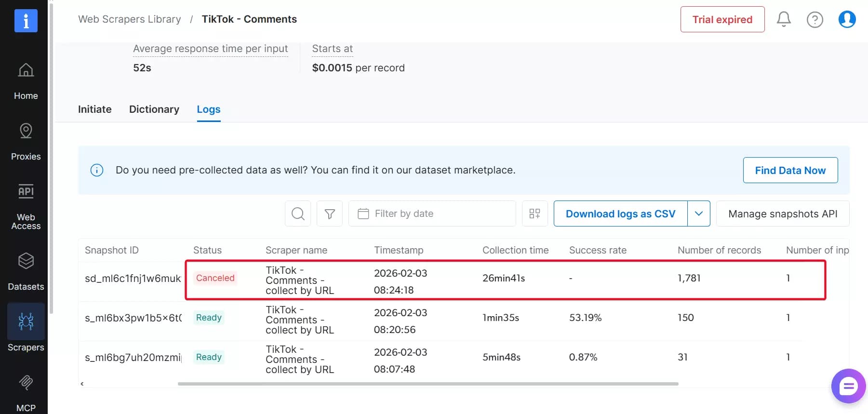Click the Ready badge for 08:07:48 row
This screenshot has height=414, width=868.
coord(209,357)
